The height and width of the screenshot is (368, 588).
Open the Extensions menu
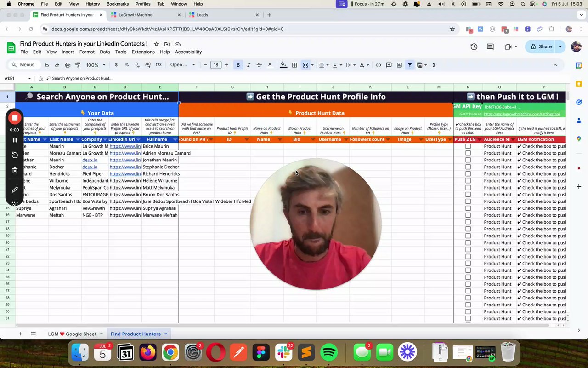pos(143,52)
